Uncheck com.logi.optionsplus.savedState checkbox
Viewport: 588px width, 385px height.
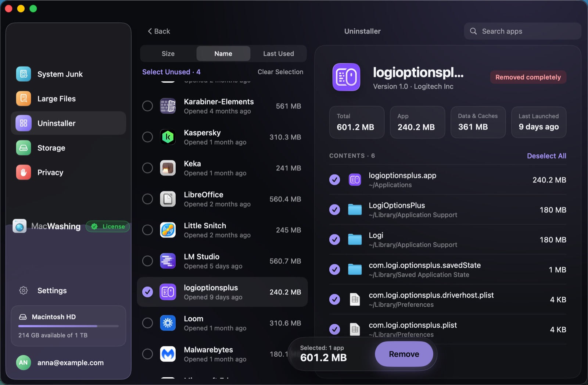coord(334,270)
